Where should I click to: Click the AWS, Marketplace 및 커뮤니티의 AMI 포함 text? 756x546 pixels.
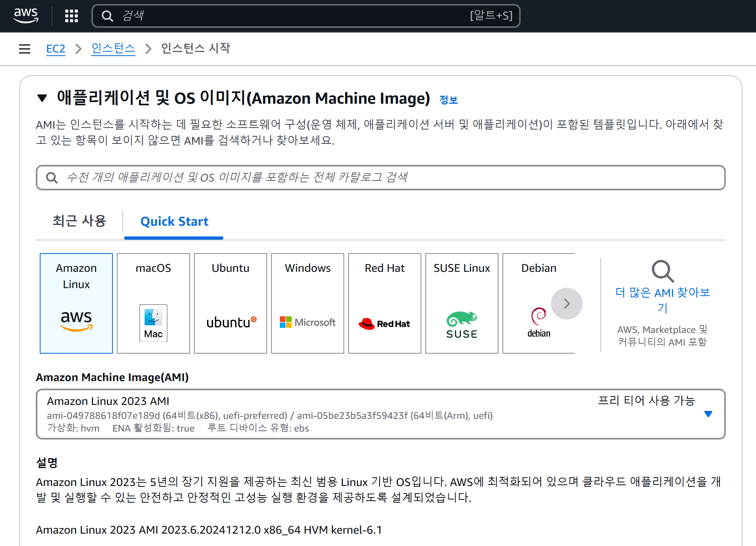[663, 336]
